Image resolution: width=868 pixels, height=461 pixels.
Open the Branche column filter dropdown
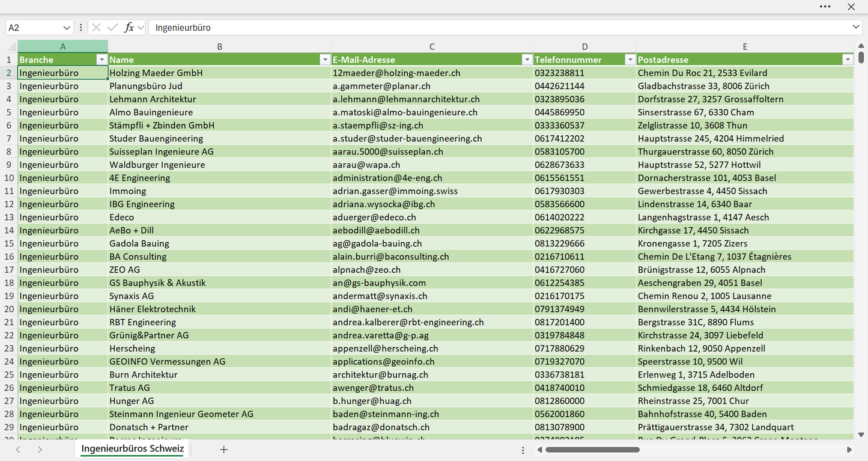click(x=101, y=60)
